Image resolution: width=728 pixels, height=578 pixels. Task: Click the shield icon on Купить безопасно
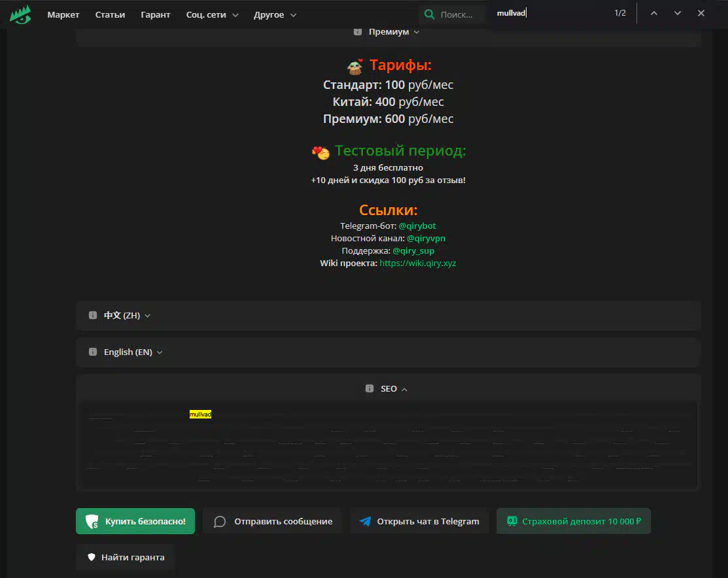pyautogui.click(x=93, y=522)
